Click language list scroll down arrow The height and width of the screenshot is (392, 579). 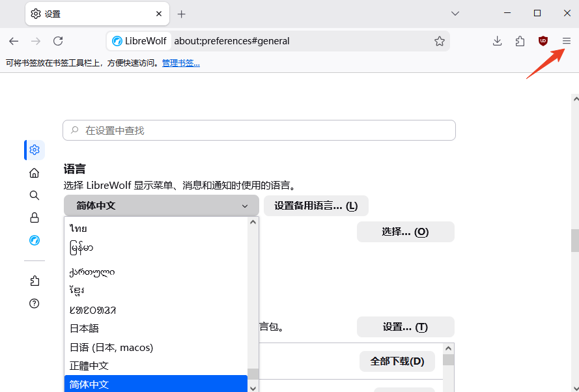coord(253,388)
